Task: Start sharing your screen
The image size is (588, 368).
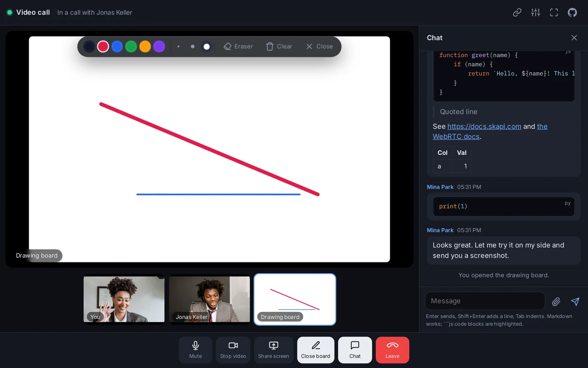Action: click(x=273, y=350)
